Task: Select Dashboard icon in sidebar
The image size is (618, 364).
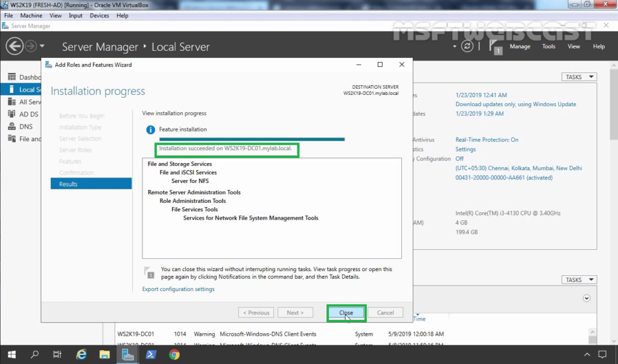Action: pyautogui.click(x=12, y=77)
